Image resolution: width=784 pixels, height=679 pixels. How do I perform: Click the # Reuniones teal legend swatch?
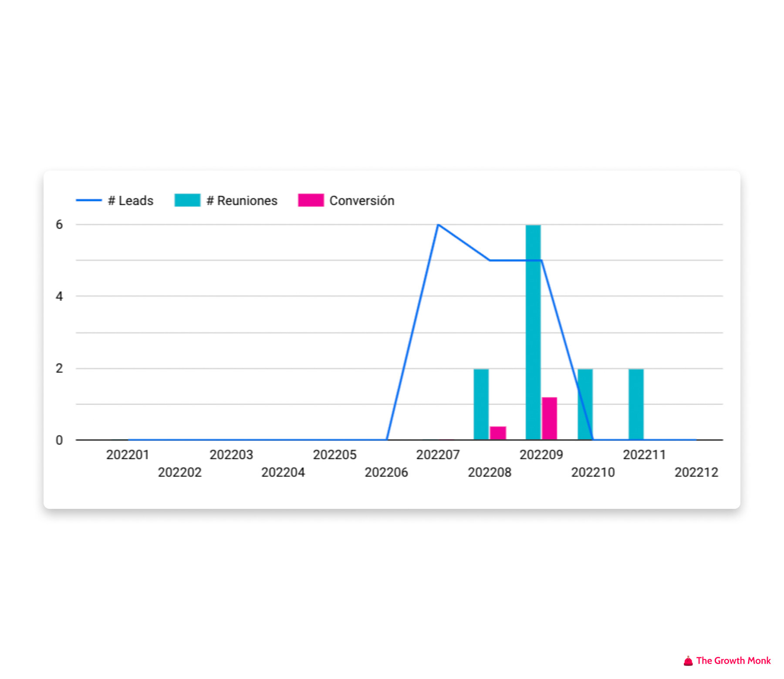tap(187, 200)
